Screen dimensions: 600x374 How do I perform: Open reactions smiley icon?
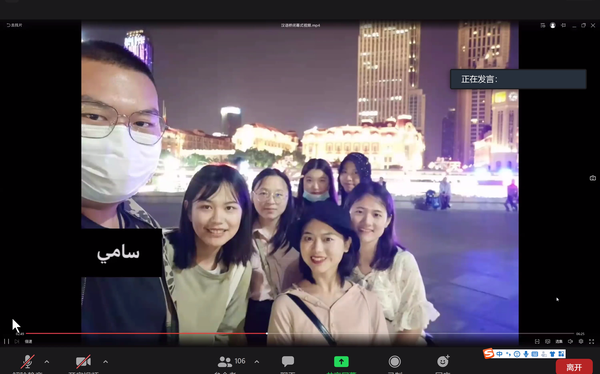pos(443,361)
